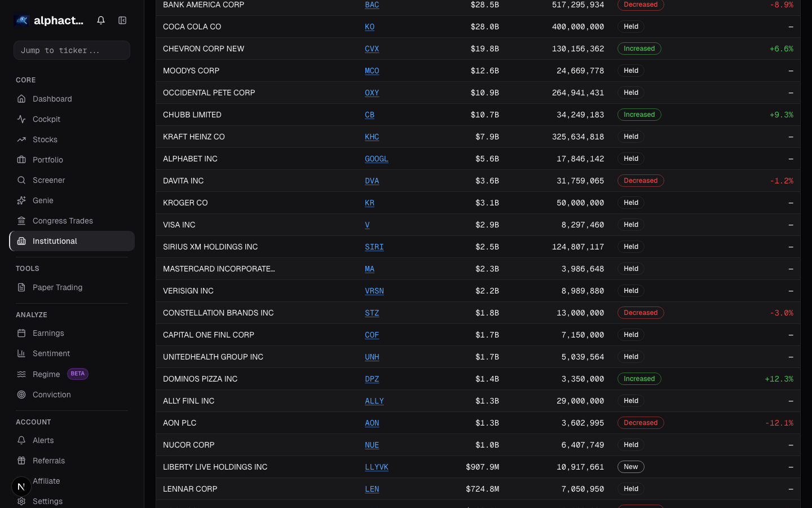Collapse the sidebar using the panel icon
Screen dimensions: 812x508
(122, 20)
